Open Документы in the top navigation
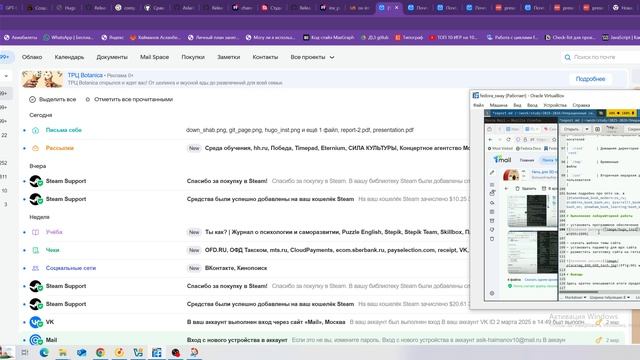This screenshot has width=640, height=360. [x=112, y=57]
